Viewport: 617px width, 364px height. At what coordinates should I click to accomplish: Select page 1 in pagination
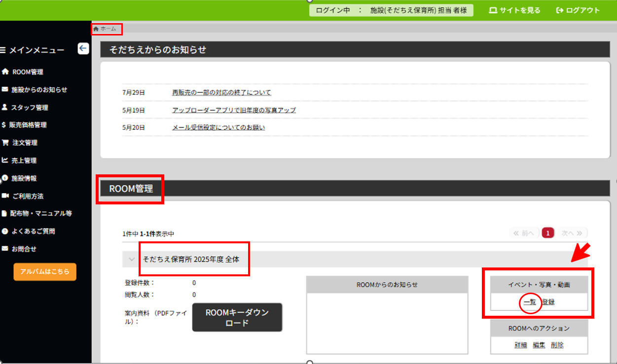(x=547, y=233)
